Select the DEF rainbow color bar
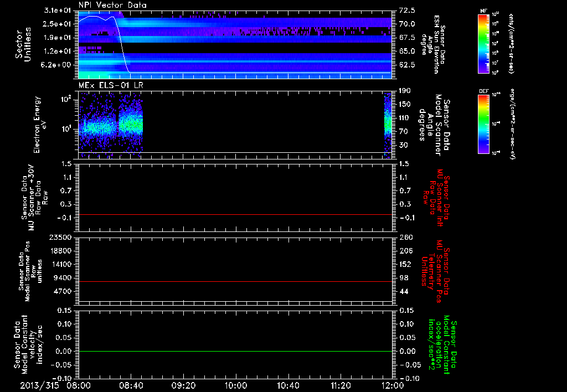Image resolution: width=567 pixels, height=392 pixels. pyautogui.click(x=483, y=125)
